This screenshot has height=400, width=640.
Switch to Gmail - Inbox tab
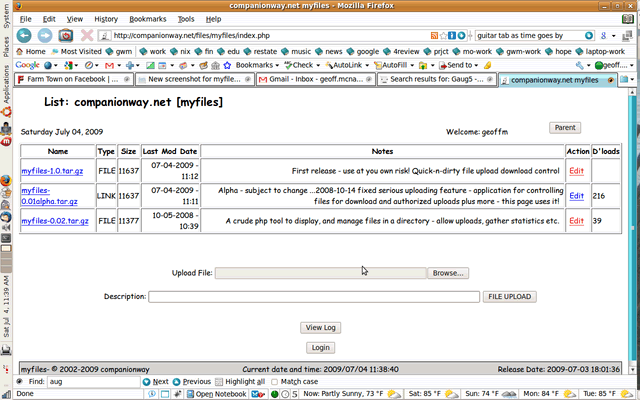coord(316,80)
